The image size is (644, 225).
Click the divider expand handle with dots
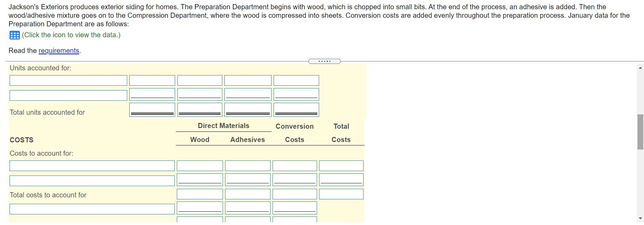click(324, 61)
